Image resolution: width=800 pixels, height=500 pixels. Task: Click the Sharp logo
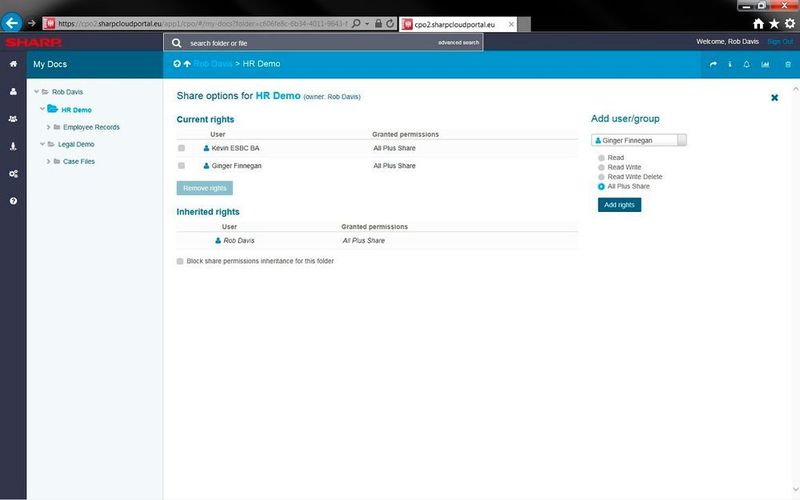point(34,42)
